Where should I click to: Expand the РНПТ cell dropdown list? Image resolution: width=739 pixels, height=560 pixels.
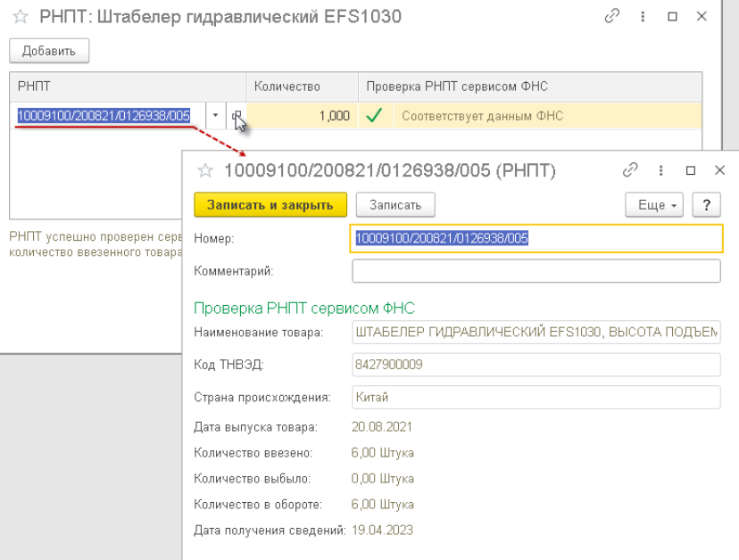click(x=215, y=115)
